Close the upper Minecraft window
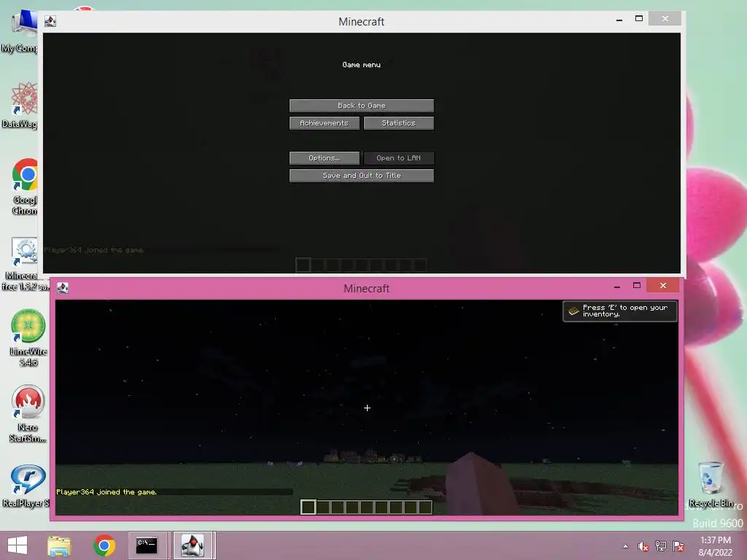Image resolution: width=747 pixels, height=560 pixels. click(x=665, y=18)
